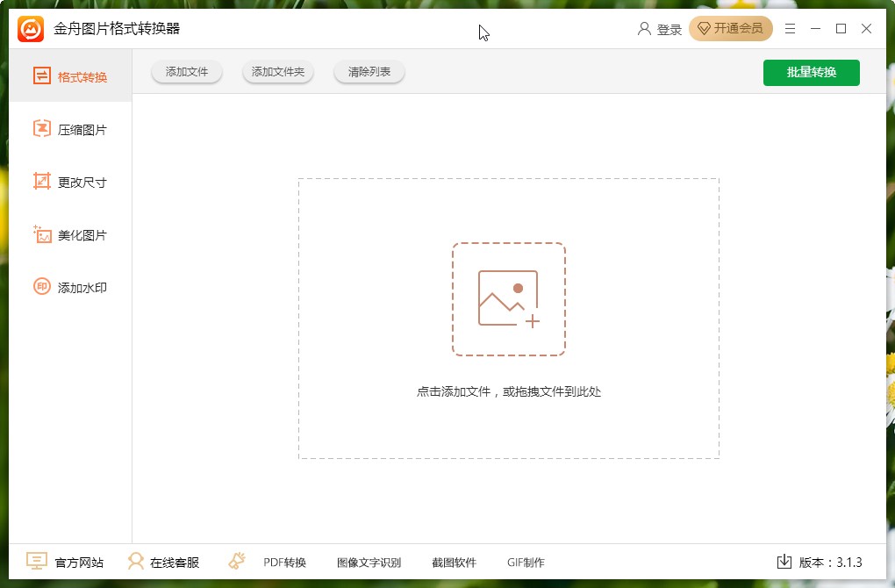Open GIF制作 from the bottom bar
The height and width of the screenshot is (588, 895).
point(525,561)
